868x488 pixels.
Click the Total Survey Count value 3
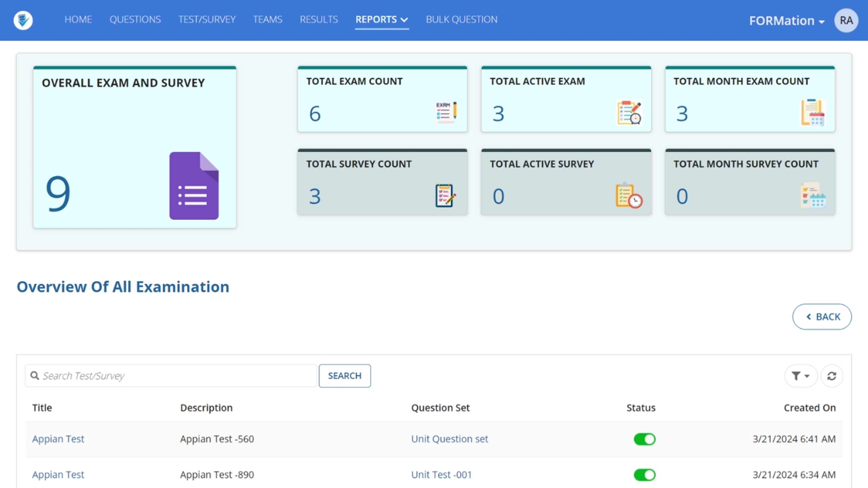pos(315,196)
